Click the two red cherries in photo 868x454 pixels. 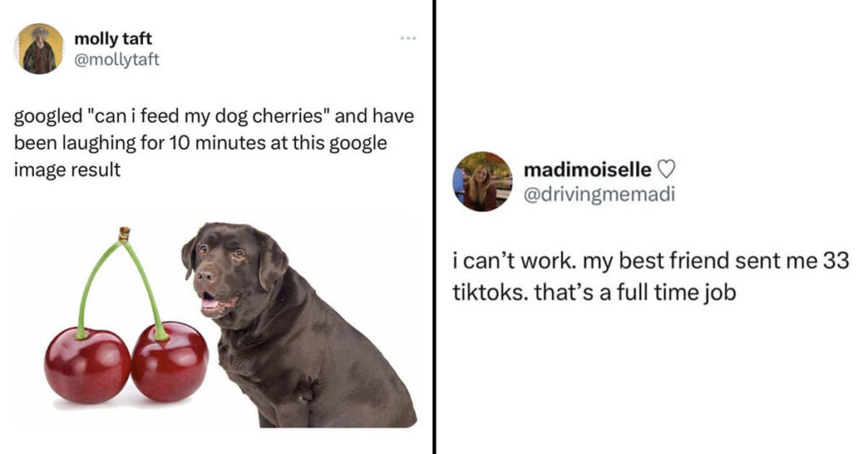click(126, 363)
